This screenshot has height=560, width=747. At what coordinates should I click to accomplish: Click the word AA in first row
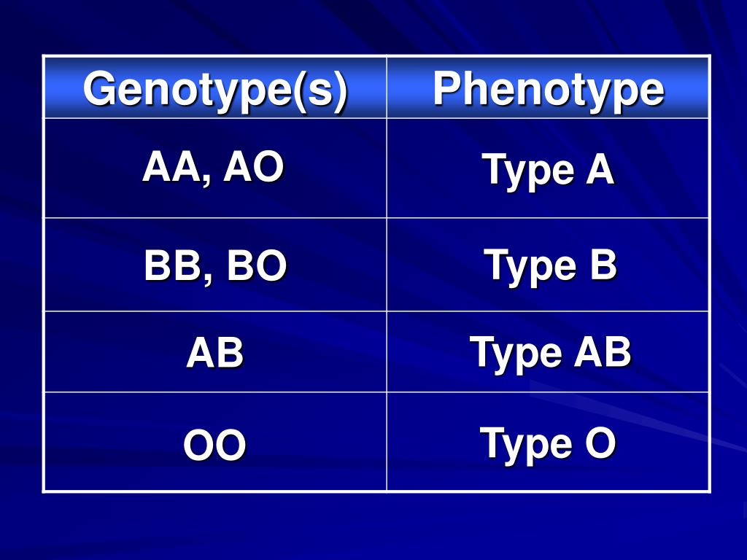pyautogui.click(x=174, y=168)
